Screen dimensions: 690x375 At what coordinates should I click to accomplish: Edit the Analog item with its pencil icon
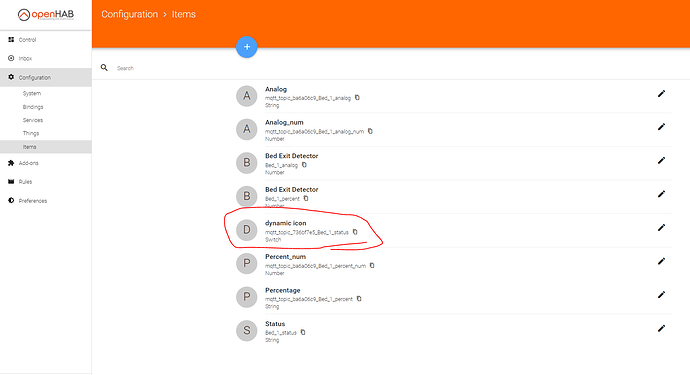click(x=661, y=93)
